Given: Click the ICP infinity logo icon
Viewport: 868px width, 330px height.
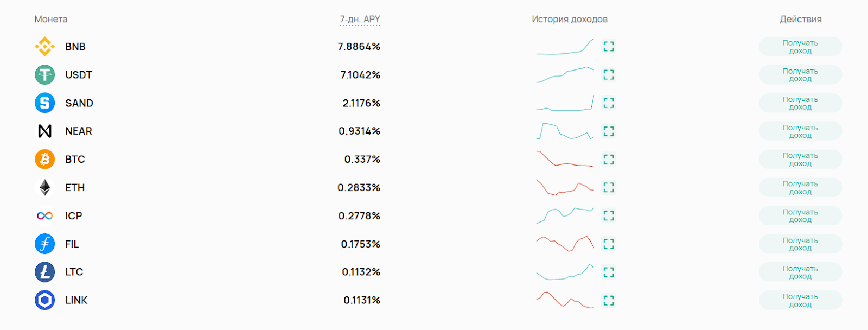Looking at the screenshot, I should click(x=44, y=215).
